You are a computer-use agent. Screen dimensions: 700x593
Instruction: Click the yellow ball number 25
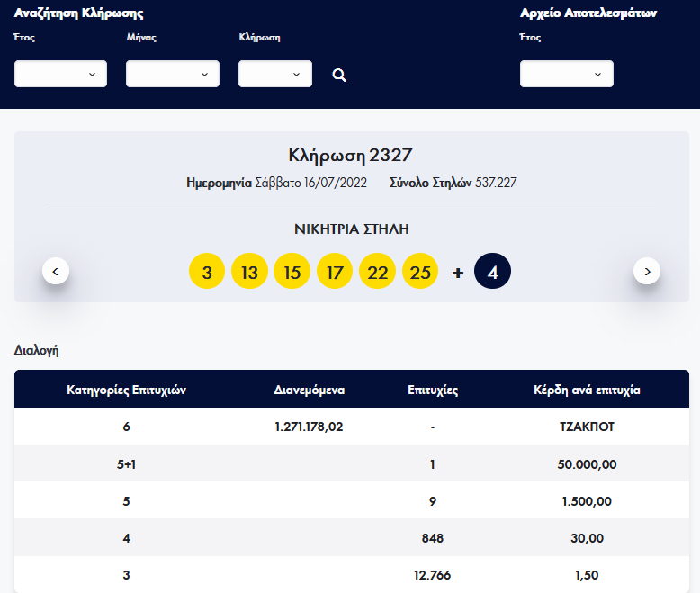(x=419, y=272)
